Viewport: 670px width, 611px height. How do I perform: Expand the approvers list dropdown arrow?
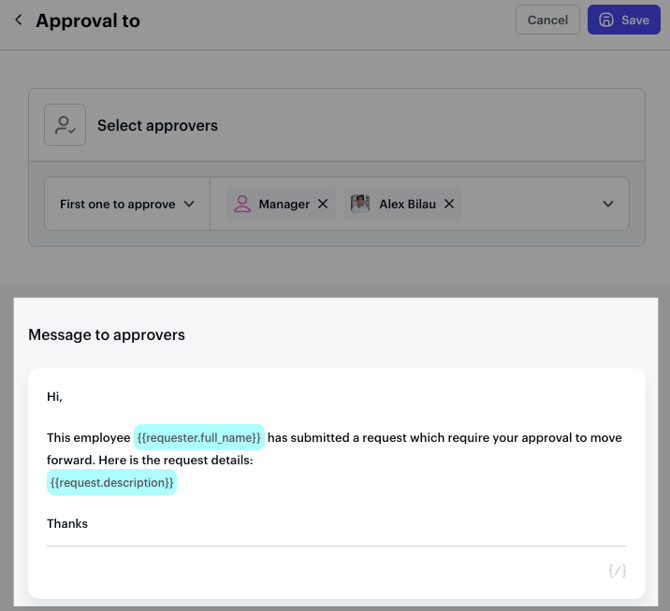pyautogui.click(x=608, y=204)
